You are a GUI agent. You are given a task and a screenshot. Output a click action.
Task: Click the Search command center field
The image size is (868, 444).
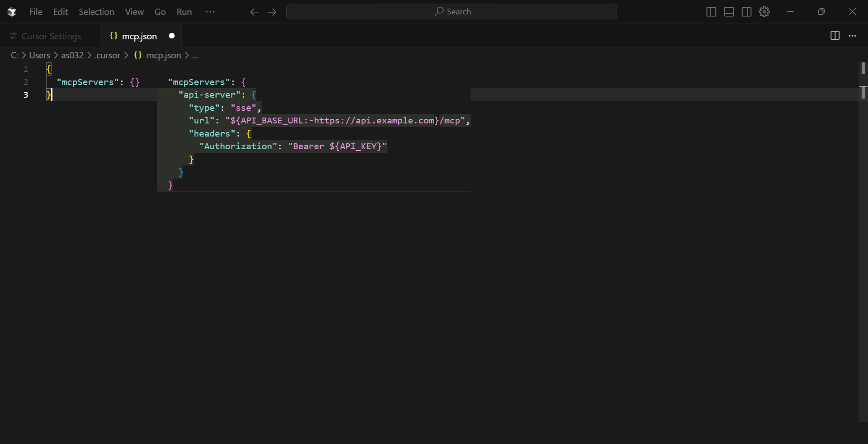click(x=452, y=12)
